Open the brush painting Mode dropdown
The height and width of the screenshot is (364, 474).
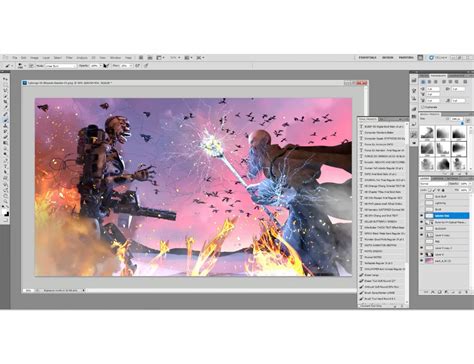(x=61, y=66)
